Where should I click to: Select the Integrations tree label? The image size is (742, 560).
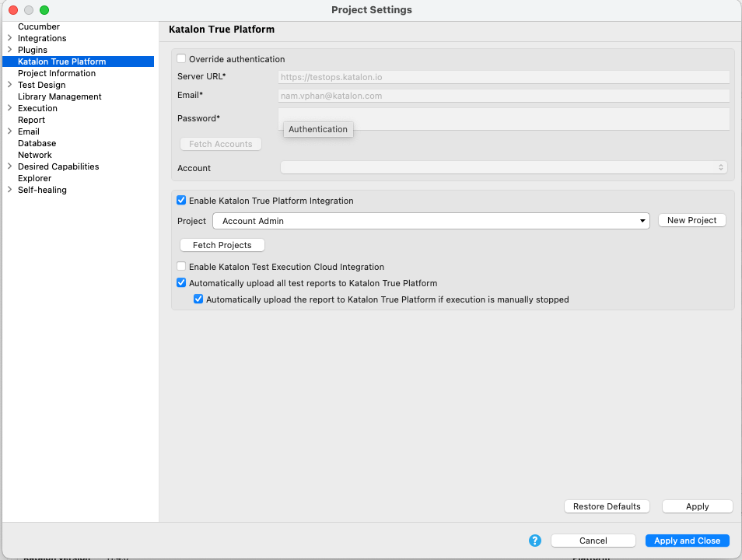pyautogui.click(x=42, y=38)
